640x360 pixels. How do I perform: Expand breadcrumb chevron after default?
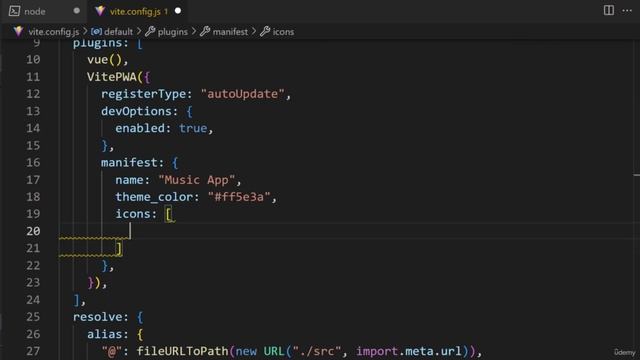coord(139,31)
